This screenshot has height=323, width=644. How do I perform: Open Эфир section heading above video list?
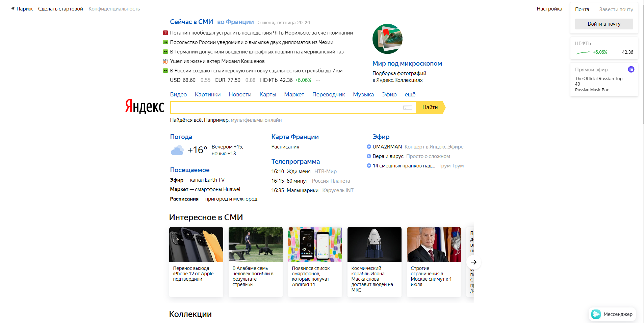tap(381, 137)
